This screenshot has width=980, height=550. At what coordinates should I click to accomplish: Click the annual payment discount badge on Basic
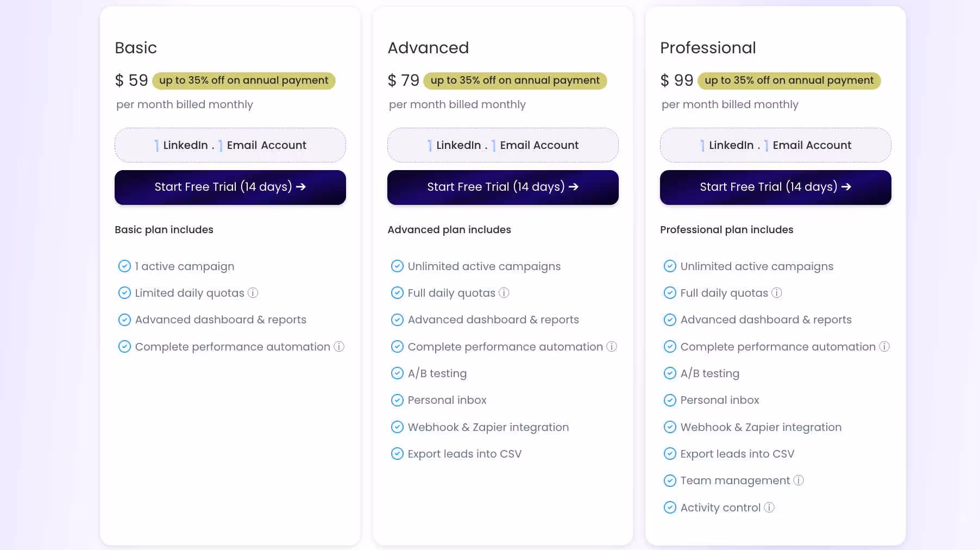pos(243,80)
